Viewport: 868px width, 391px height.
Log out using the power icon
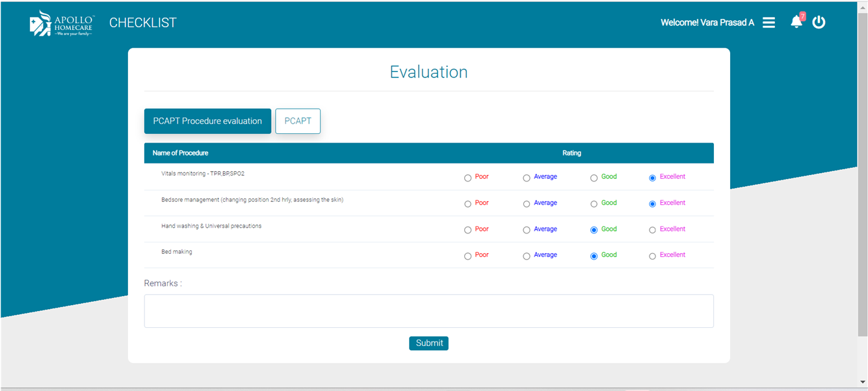819,21
